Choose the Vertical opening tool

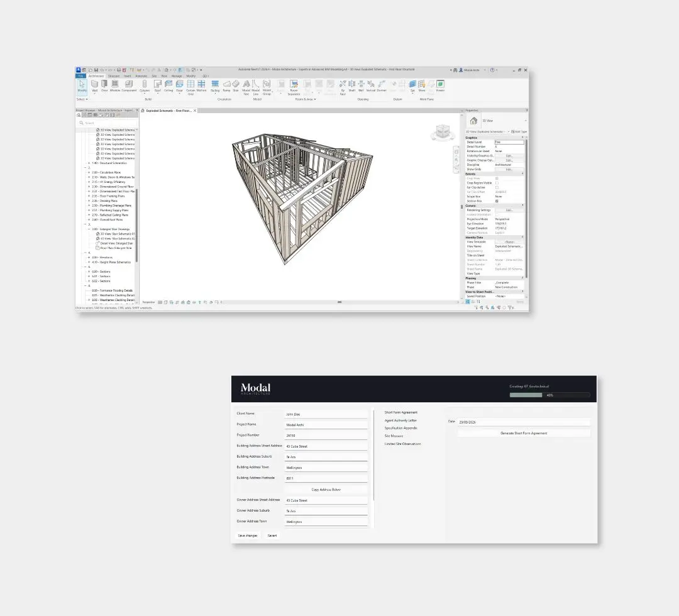371,85
